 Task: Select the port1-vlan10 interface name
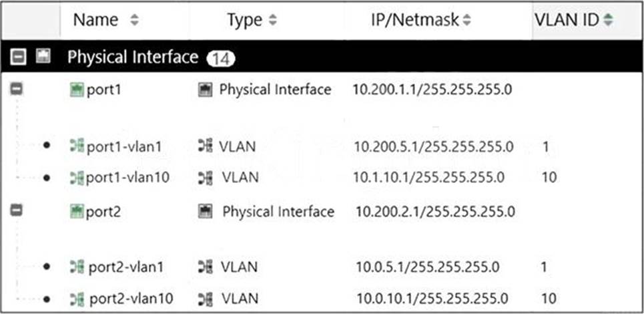(127, 178)
